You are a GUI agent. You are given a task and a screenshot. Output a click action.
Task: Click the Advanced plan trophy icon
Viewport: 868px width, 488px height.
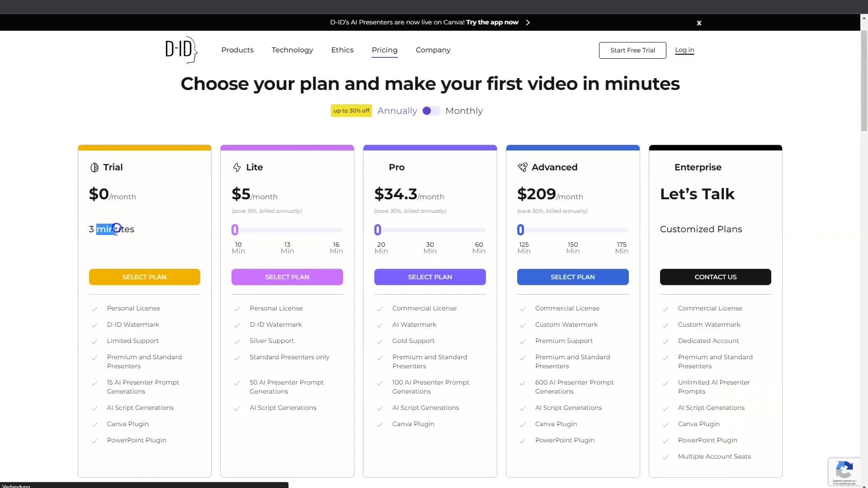522,167
